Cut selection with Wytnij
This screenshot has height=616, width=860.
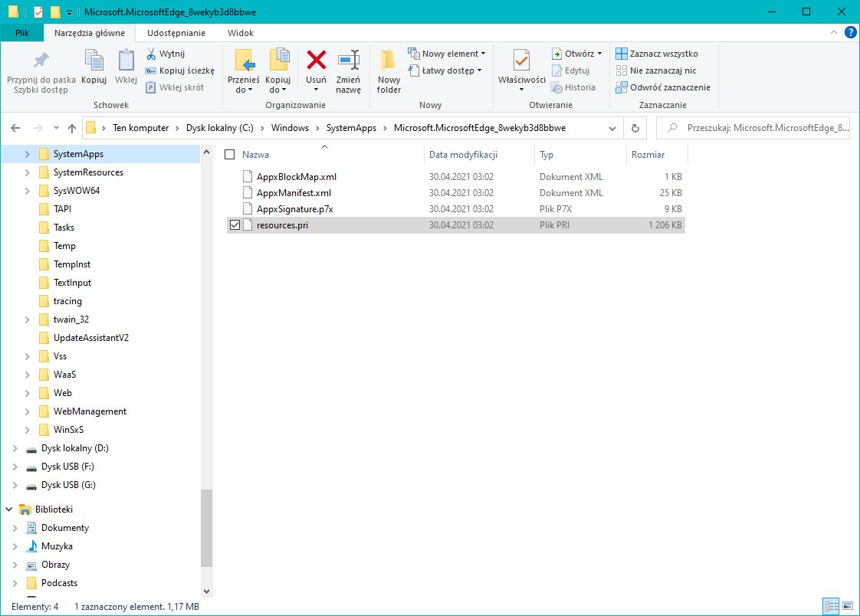pyautogui.click(x=165, y=54)
